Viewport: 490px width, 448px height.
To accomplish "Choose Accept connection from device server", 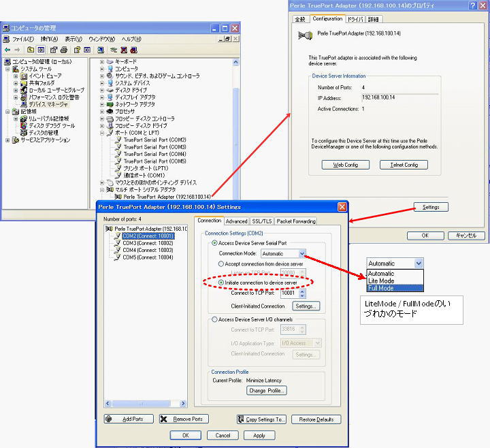I will point(221,263).
